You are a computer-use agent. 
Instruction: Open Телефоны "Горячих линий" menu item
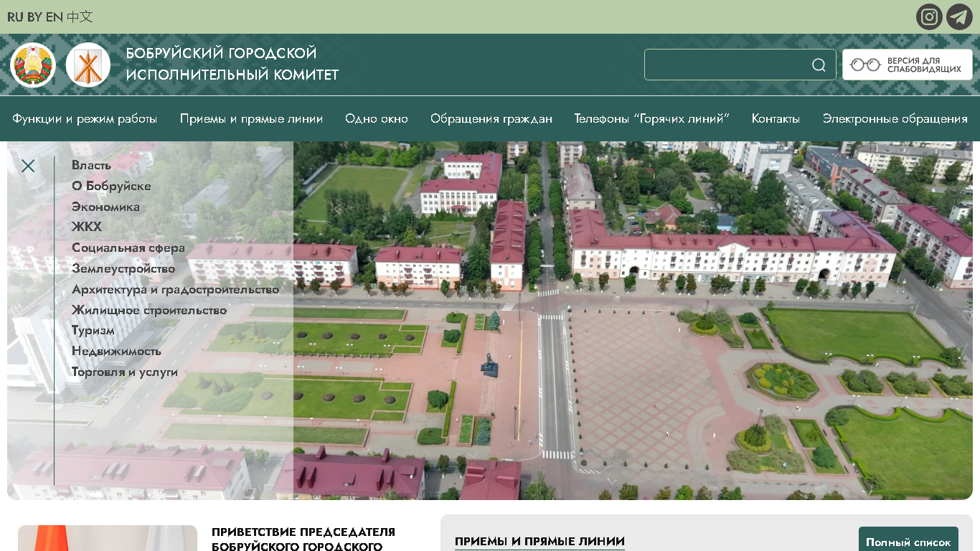coord(652,119)
